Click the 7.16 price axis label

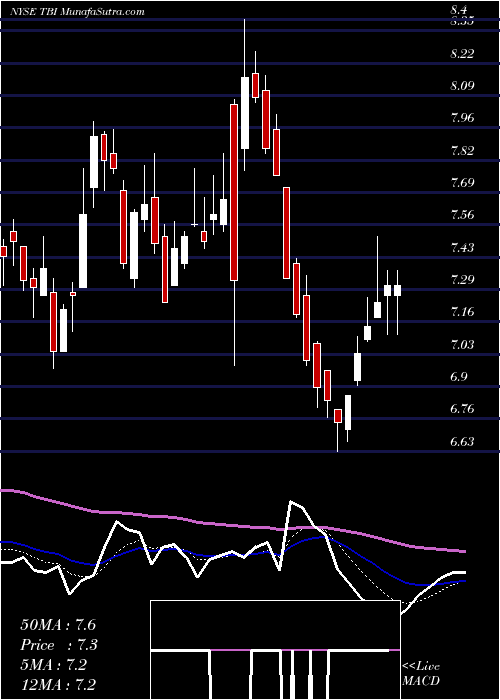462,312
